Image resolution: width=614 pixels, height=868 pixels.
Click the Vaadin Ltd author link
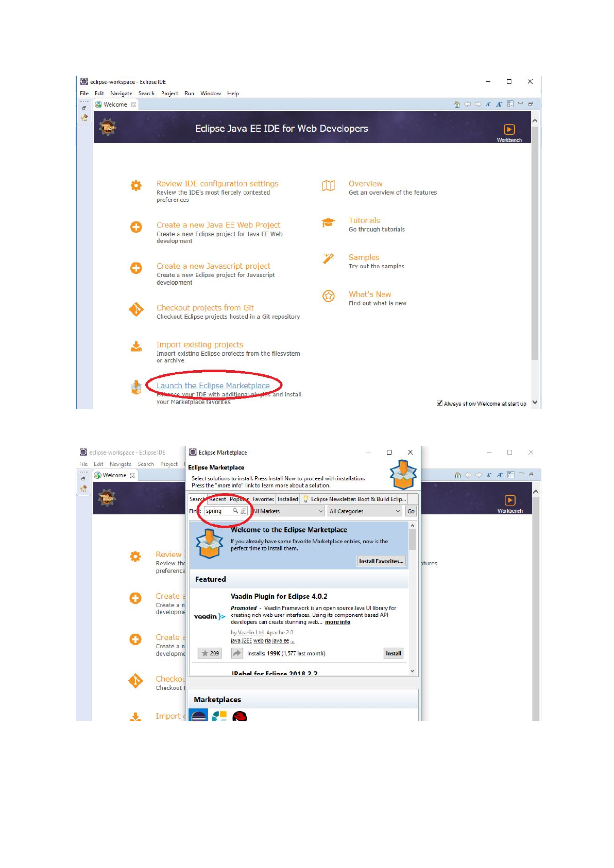(x=251, y=633)
